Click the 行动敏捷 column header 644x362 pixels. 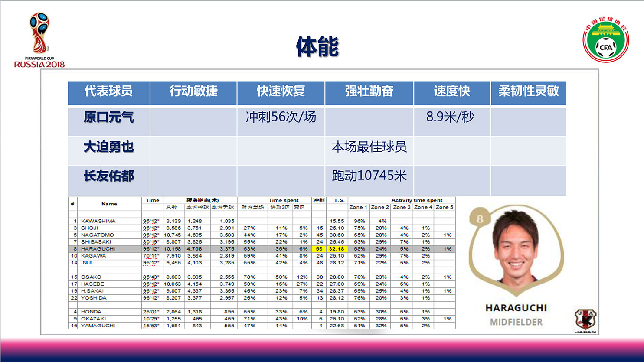click(x=193, y=91)
